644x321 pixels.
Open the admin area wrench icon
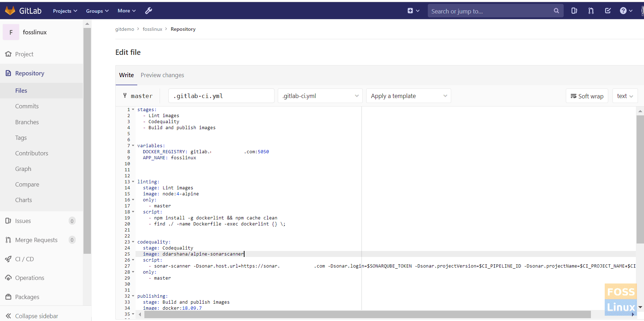[x=149, y=11]
